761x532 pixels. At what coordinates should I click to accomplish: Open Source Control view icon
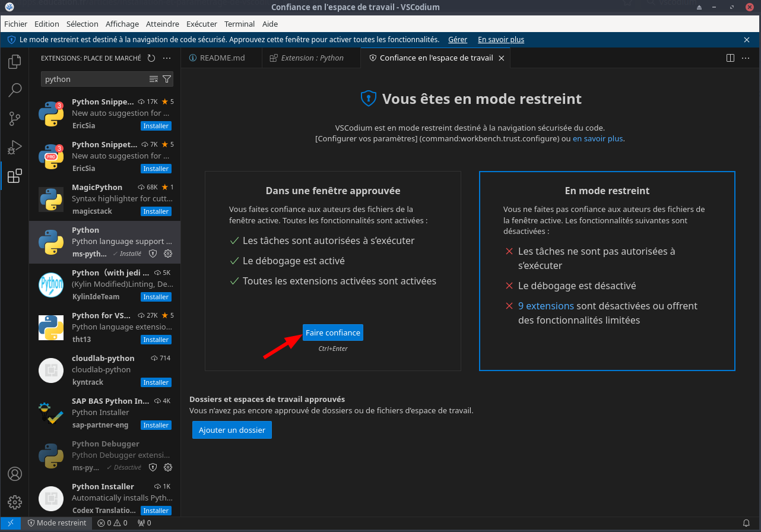coord(15,119)
